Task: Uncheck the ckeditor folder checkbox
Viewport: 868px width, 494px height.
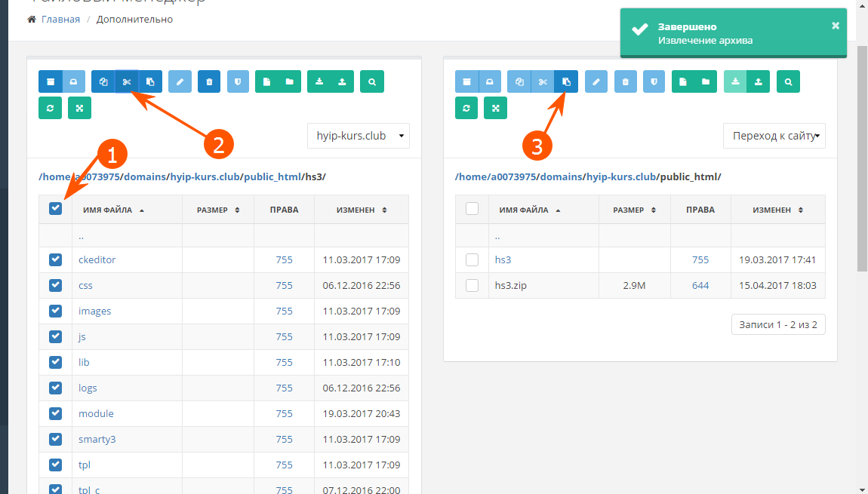Action: [x=56, y=259]
